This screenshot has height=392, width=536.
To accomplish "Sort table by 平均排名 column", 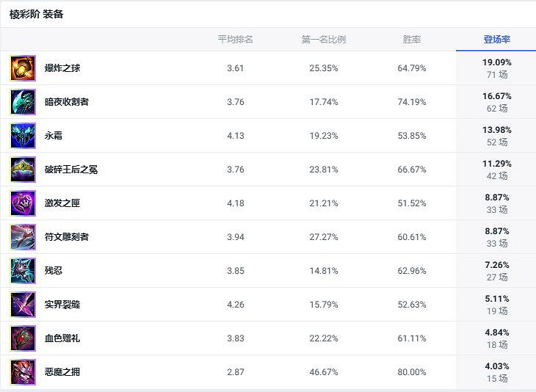I will [235, 40].
